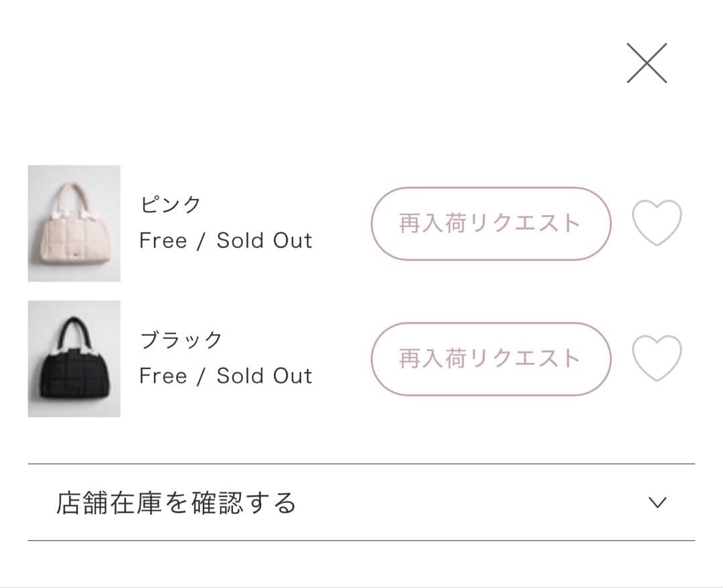Close the variant selection modal
This screenshot has width=723, height=588.
click(646, 64)
